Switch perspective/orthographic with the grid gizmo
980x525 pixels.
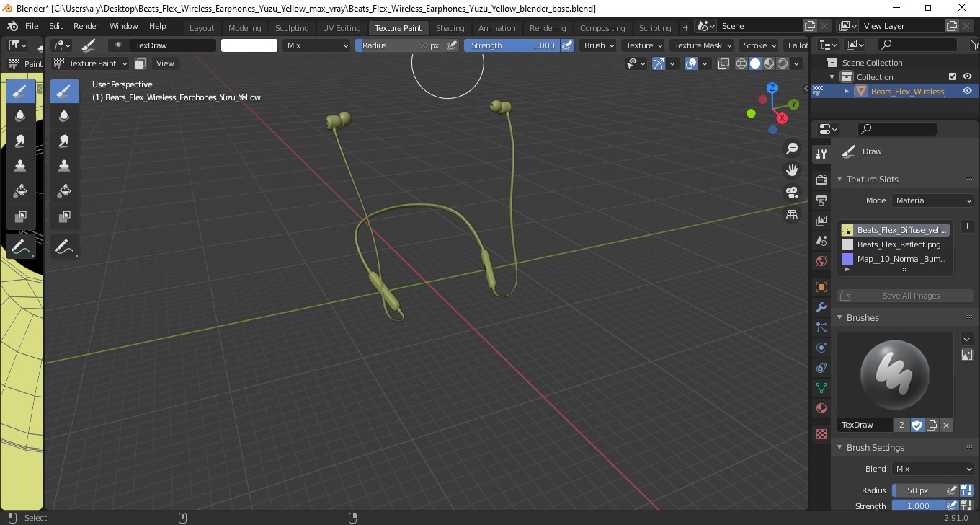point(792,215)
